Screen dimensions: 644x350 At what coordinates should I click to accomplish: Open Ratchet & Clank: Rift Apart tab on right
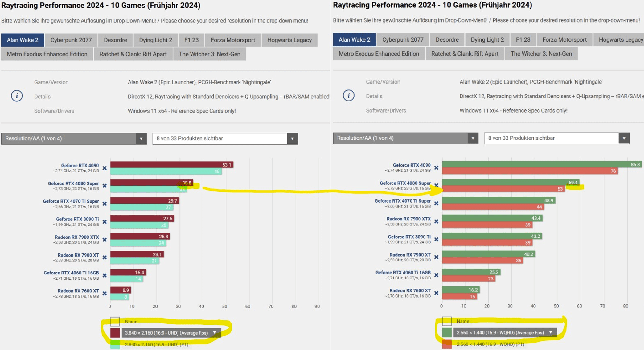click(465, 54)
